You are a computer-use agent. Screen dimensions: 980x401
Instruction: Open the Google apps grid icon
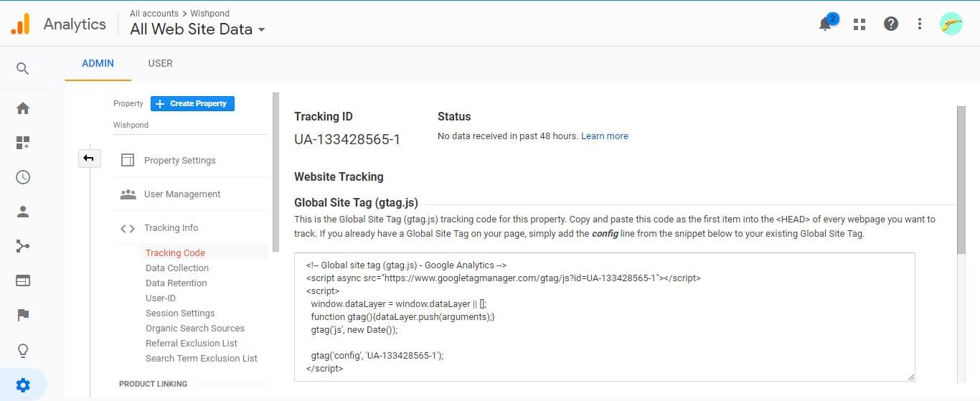pos(859,24)
